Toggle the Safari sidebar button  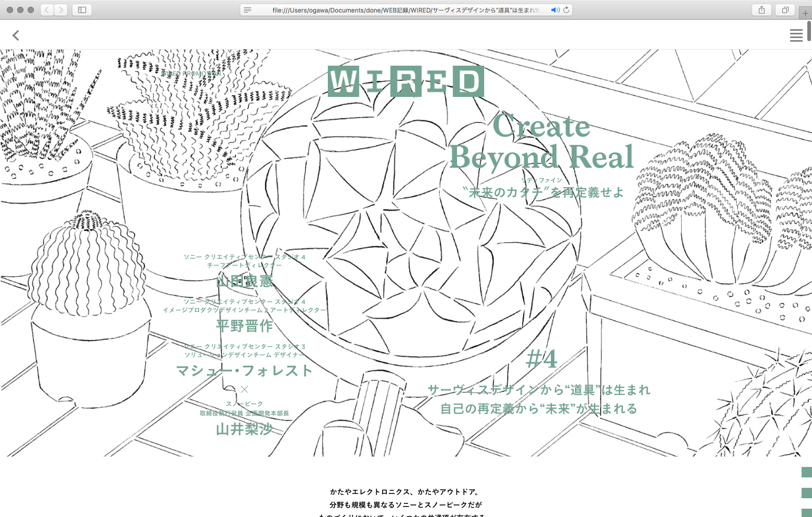[82, 10]
